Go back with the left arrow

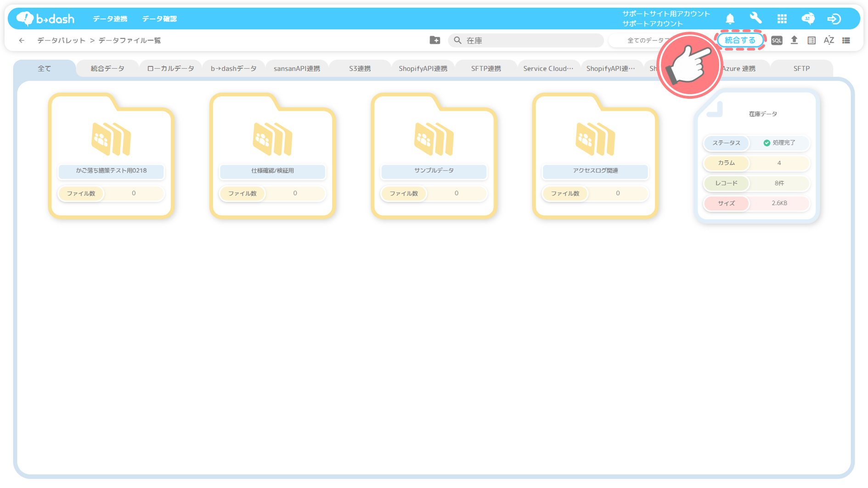pos(22,40)
